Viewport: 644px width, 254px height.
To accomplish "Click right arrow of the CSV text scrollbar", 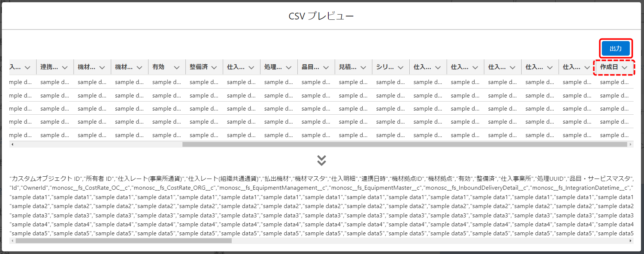I will (x=631, y=241).
